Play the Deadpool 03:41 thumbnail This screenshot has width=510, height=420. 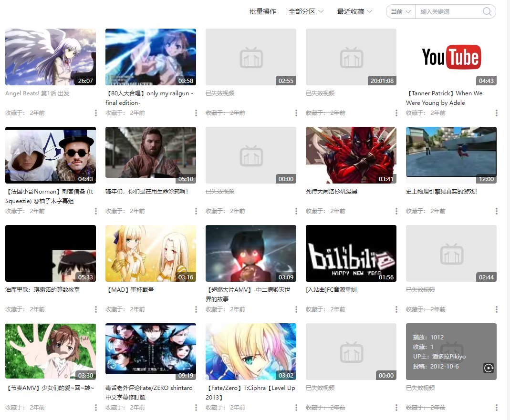point(351,155)
